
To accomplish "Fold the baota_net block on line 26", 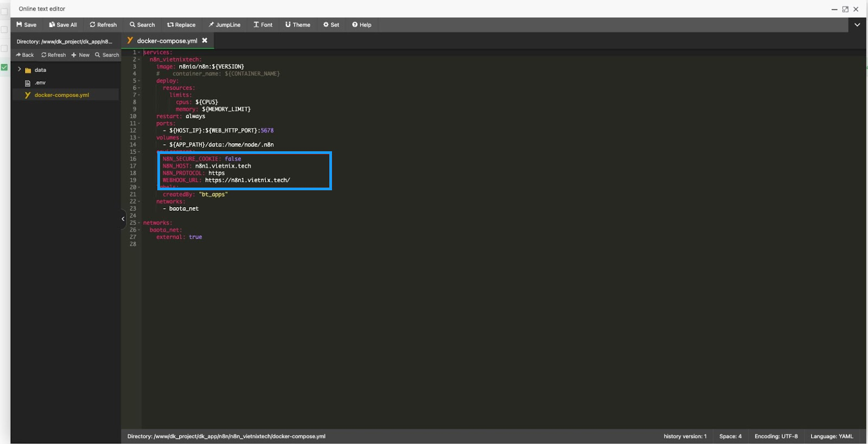I will coord(139,230).
